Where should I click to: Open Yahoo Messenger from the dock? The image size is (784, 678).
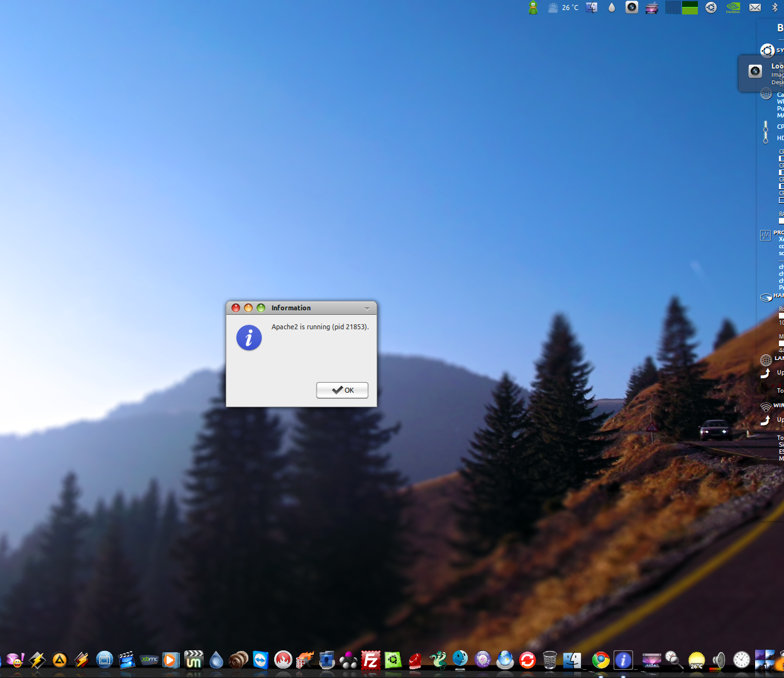15,660
